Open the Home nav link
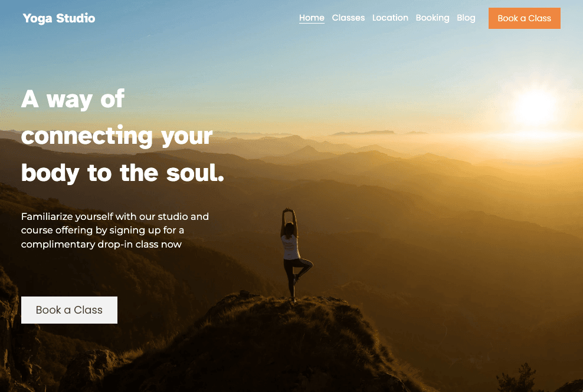 pos(312,18)
